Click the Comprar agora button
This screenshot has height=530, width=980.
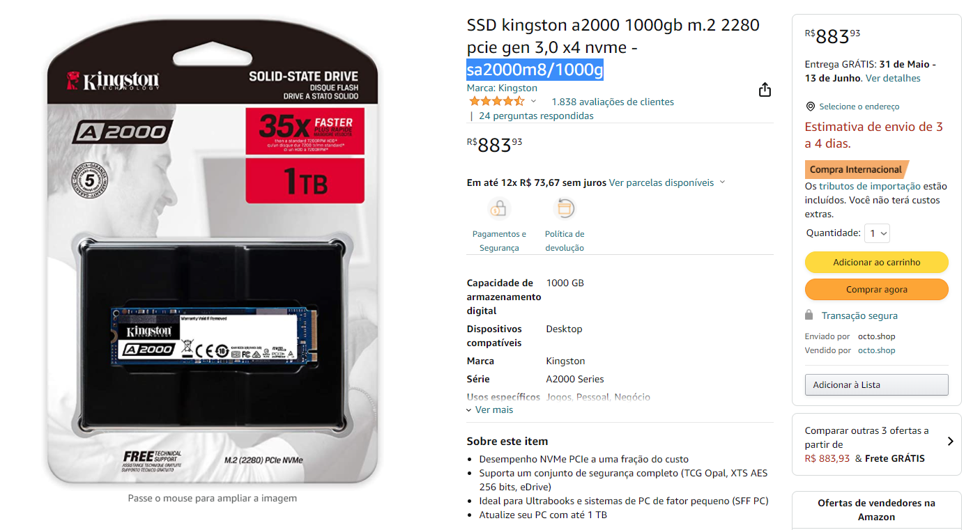pyautogui.click(x=876, y=289)
